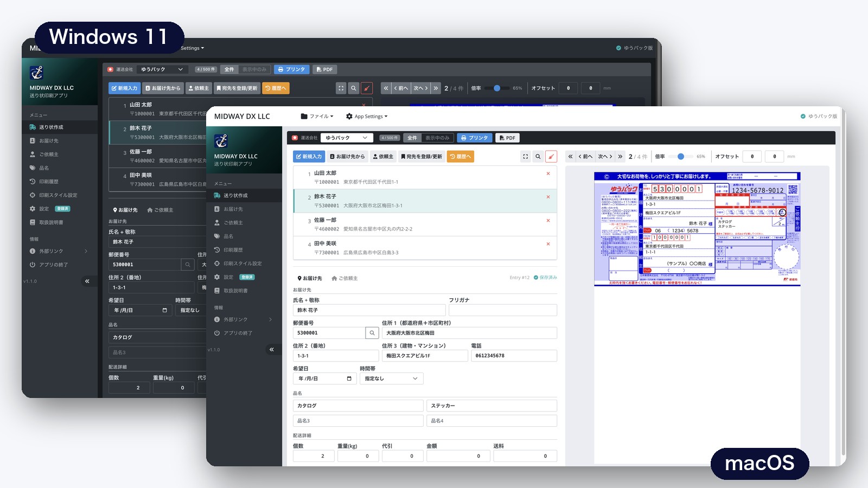Screen dimensions: 868x488
Task: Click the anchor app logo in macOS sidebar
Action: coord(221,141)
